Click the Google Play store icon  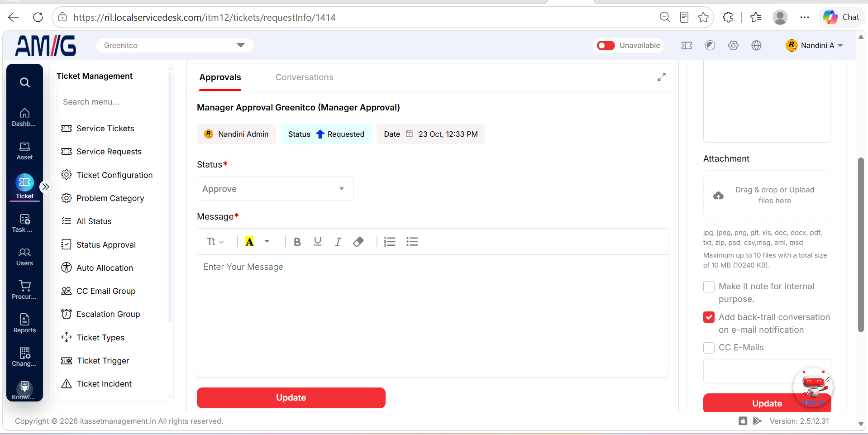click(x=757, y=421)
